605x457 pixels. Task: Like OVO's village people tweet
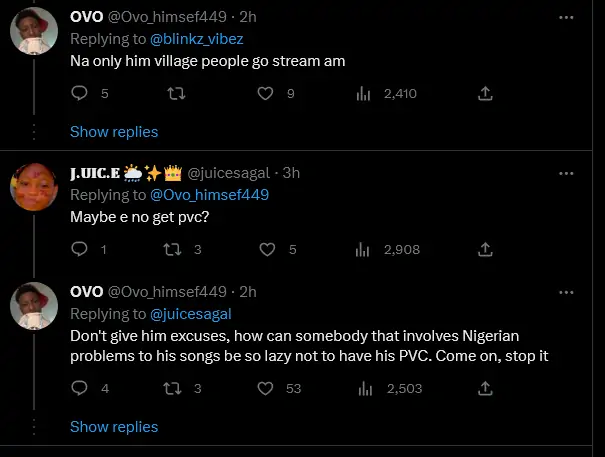(265, 93)
